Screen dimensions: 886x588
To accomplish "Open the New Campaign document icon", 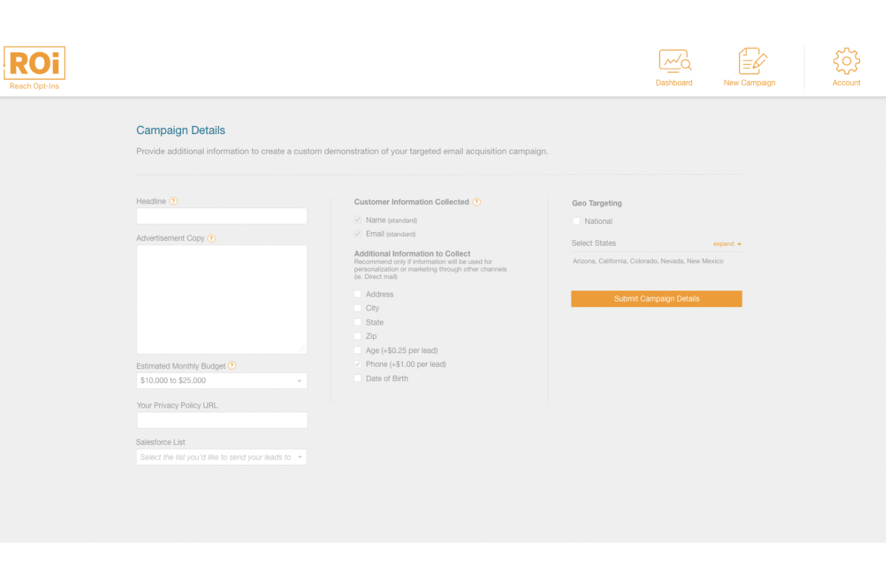I will pos(753,61).
